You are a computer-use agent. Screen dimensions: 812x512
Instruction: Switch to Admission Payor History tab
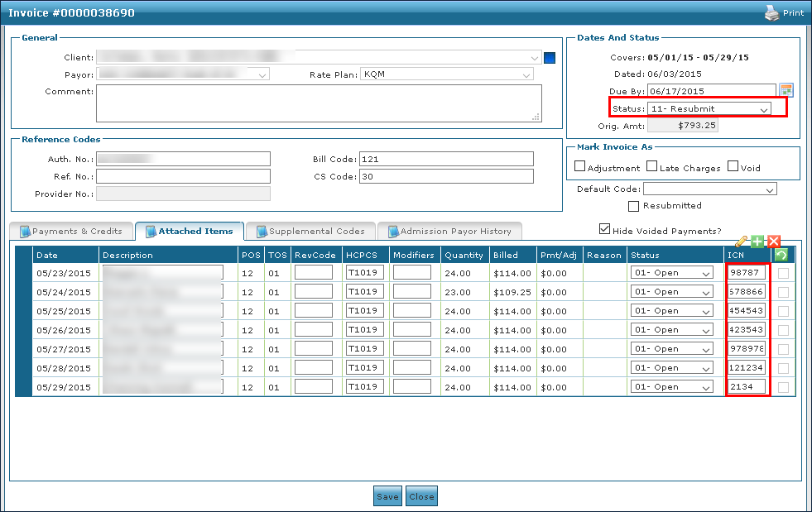pos(449,232)
